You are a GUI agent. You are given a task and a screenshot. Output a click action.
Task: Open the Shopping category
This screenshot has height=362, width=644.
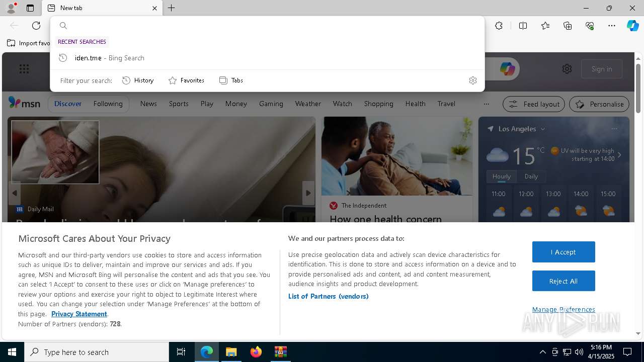(x=378, y=104)
